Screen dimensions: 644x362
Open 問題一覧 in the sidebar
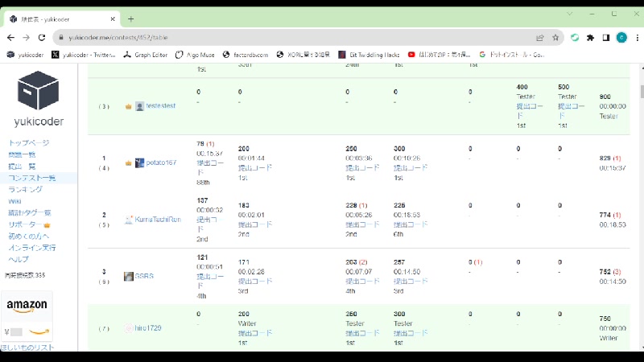[22, 154]
